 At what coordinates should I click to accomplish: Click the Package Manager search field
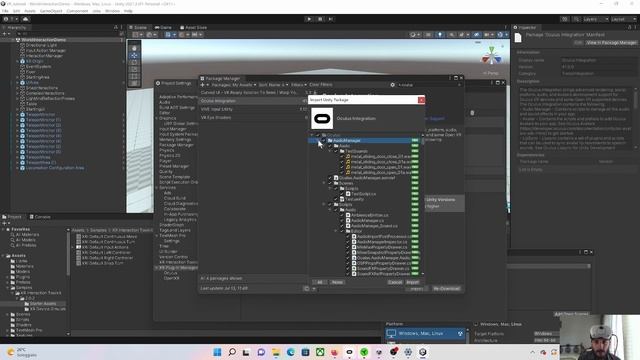pos(429,85)
